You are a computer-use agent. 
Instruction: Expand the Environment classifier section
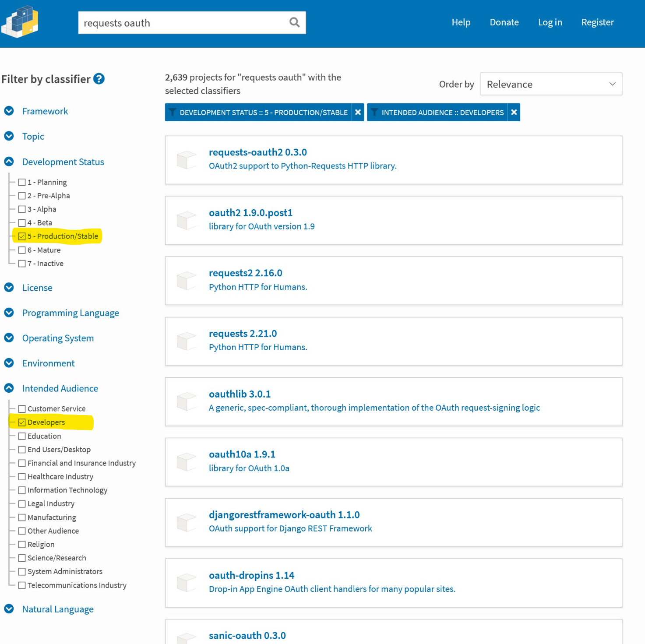click(x=48, y=363)
